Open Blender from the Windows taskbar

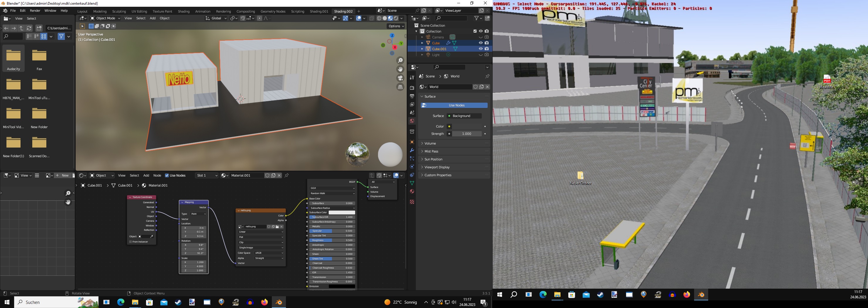click(279, 302)
